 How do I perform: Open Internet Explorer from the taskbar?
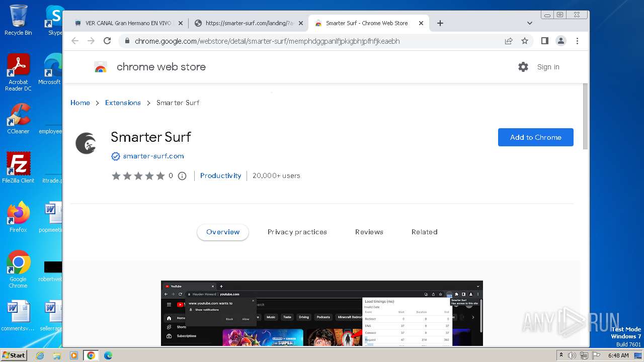pyautogui.click(x=40, y=355)
